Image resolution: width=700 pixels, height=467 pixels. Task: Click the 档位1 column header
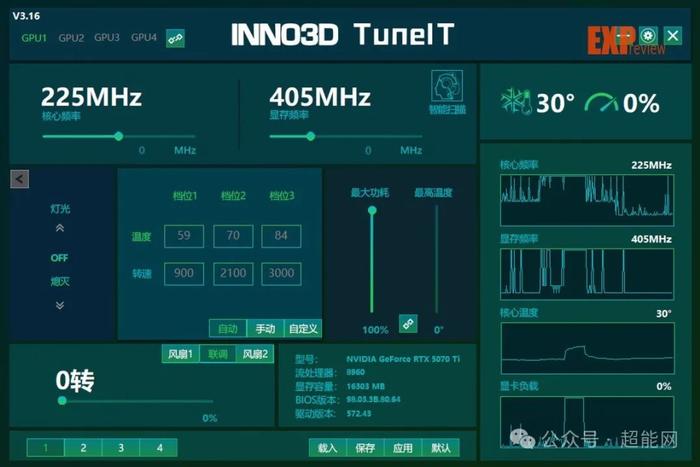click(x=185, y=196)
